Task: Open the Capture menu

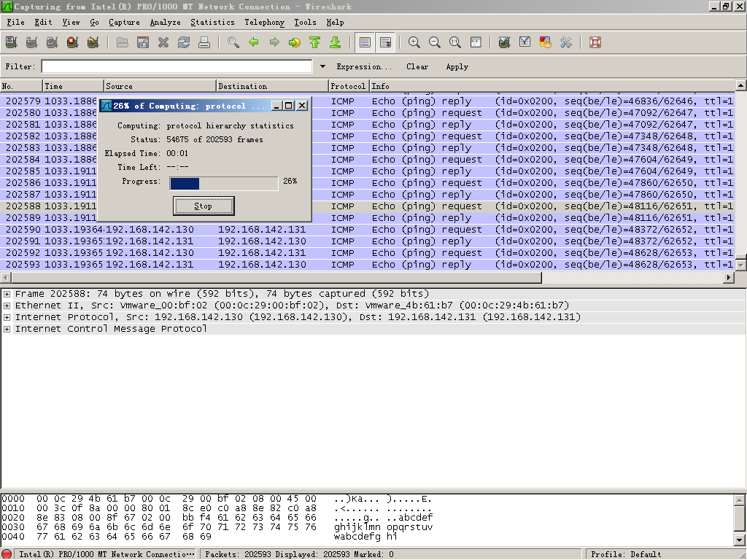Action: point(124,22)
